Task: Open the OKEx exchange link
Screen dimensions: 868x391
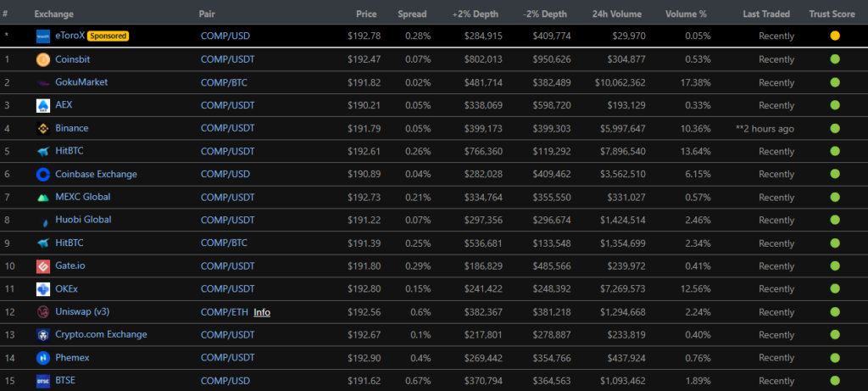Action: point(66,288)
